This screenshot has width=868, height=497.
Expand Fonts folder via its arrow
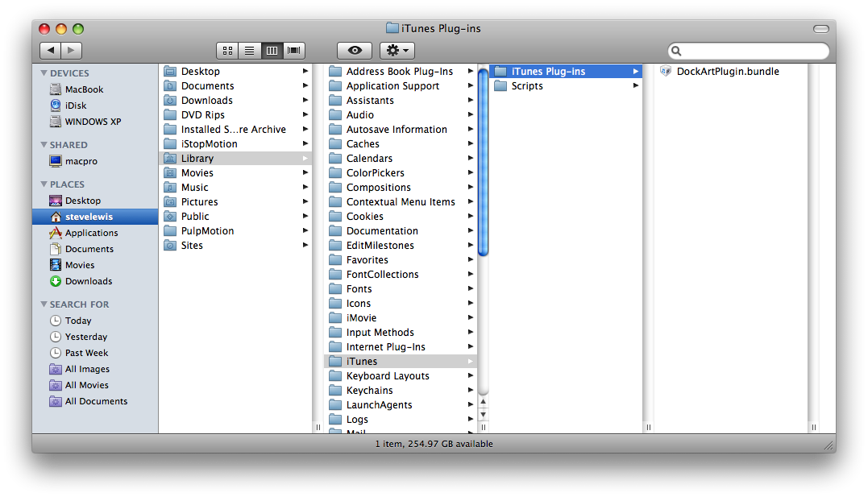471,288
